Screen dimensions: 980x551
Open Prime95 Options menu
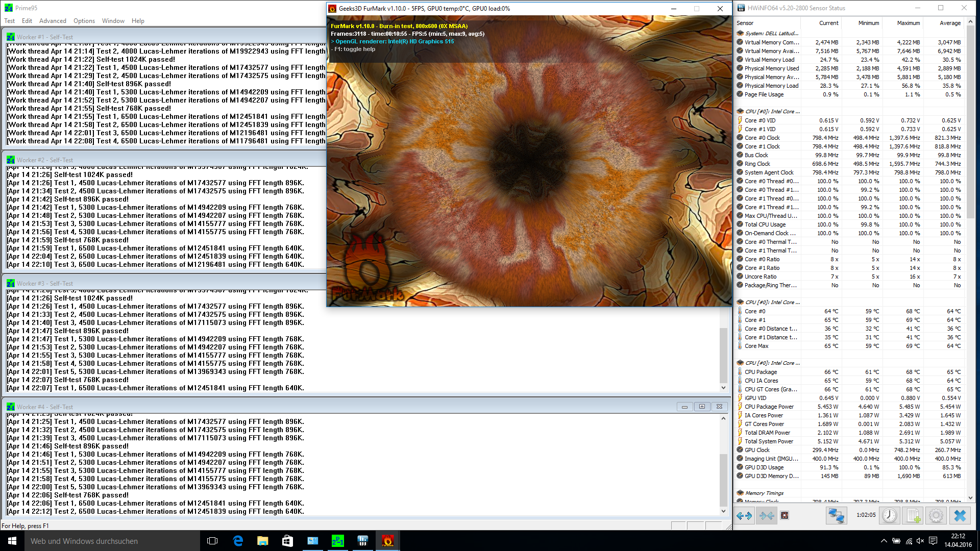coord(84,21)
